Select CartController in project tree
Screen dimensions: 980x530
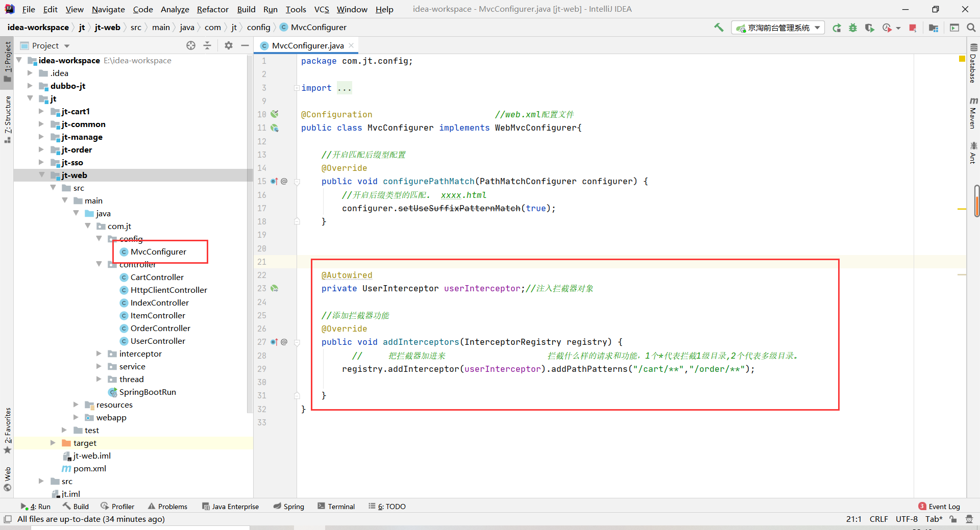[157, 277]
